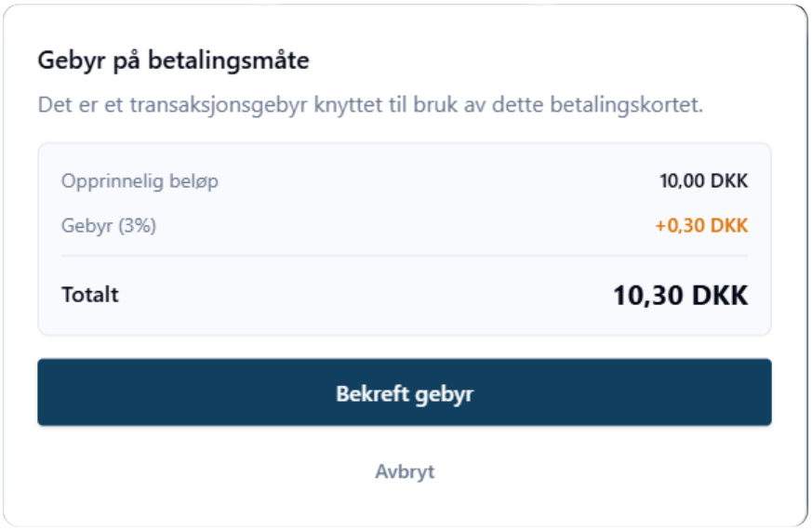Click "DKK" in the original amount row
This screenshot has height=531, width=812.
point(730,180)
